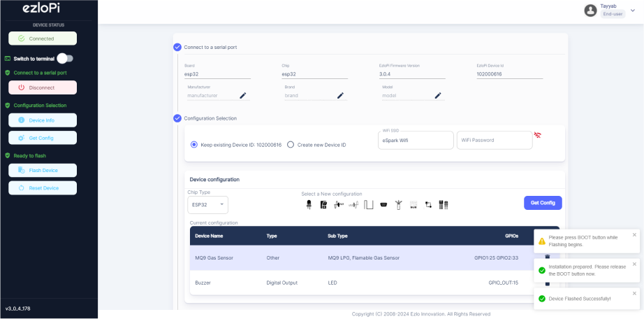Click the Disconnect button
644x319 pixels.
tap(43, 87)
